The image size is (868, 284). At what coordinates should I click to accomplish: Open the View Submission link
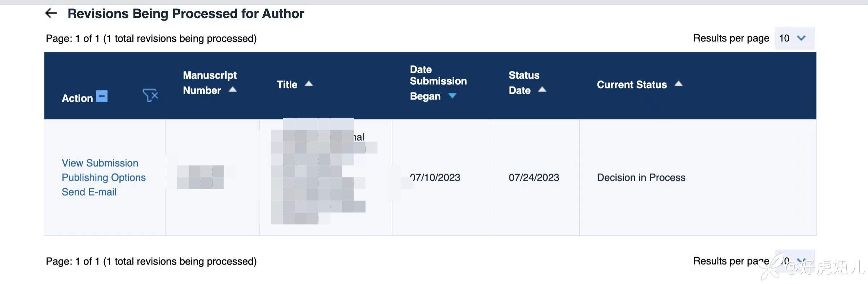pos(100,163)
